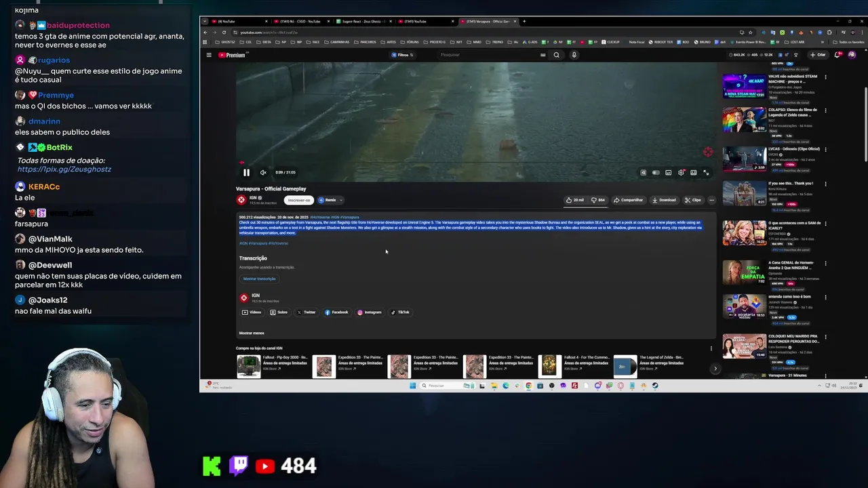Open the VALVE Steam Machine recommended video
Viewport: 868px width, 488px height.
[x=744, y=86]
